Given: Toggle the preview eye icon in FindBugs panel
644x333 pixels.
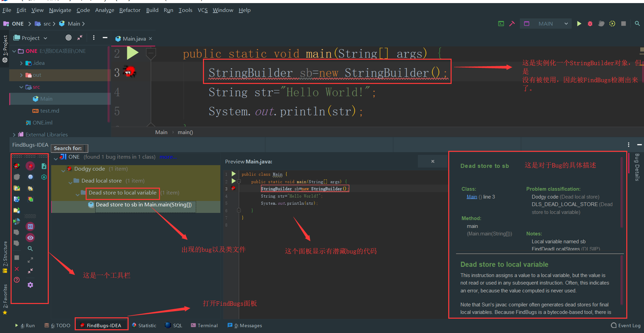Looking at the screenshot, I should pyautogui.click(x=30, y=237).
